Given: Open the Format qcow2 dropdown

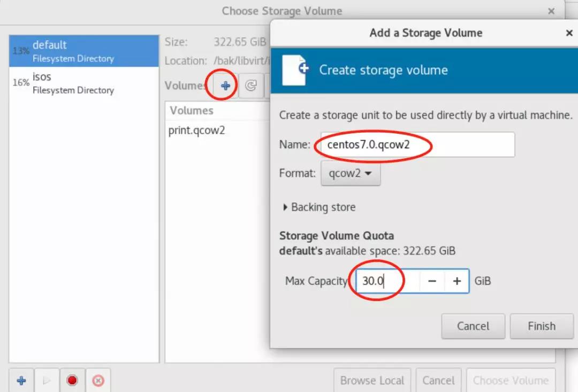Looking at the screenshot, I should [351, 174].
